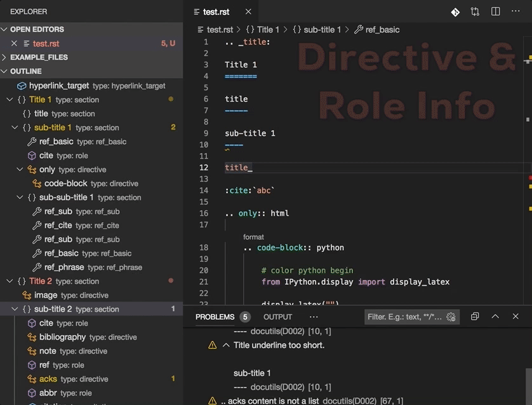Collapse the Title 2 outline node
This screenshot has width=532, height=405.
click(10, 281)
